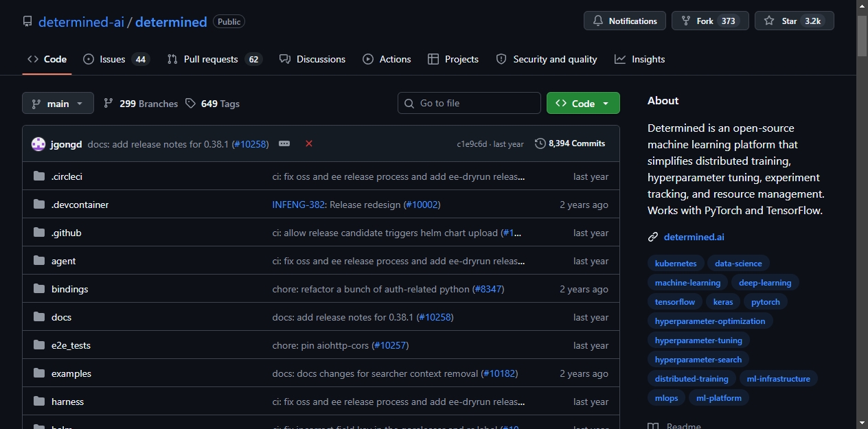Select the pytorch topic tag
868x429 pixels.
click(765, 301)
